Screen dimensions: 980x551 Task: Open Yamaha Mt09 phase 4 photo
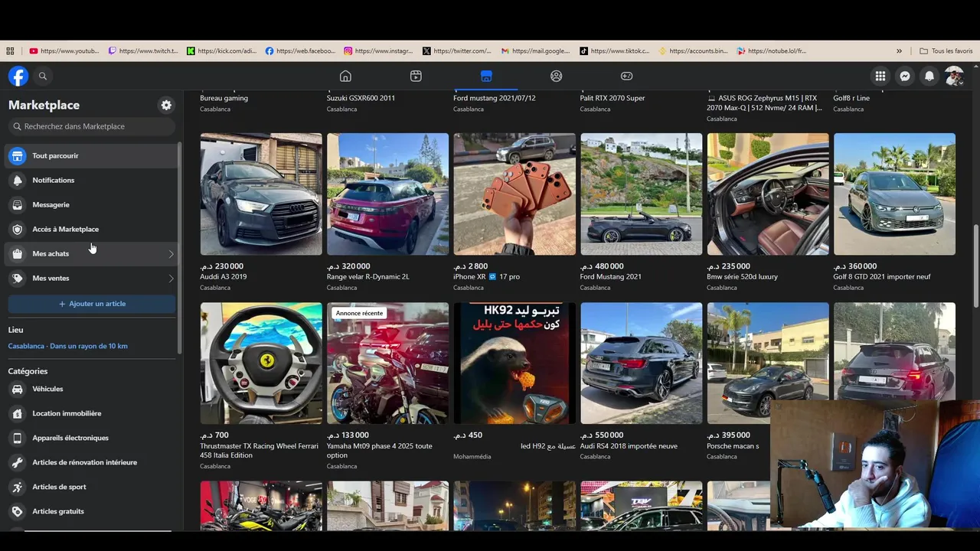coord(387,364)
